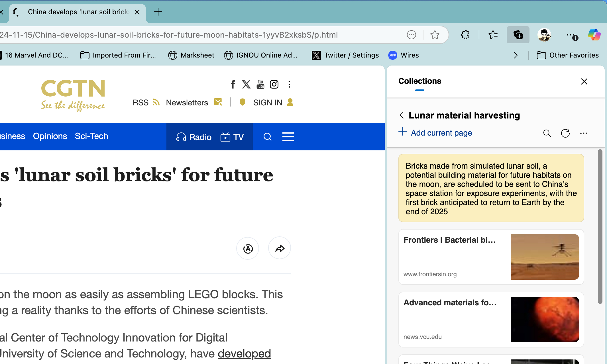
Task: Expand the hamburger menu in the blue navbar
Action: click(x=288, y=137)
